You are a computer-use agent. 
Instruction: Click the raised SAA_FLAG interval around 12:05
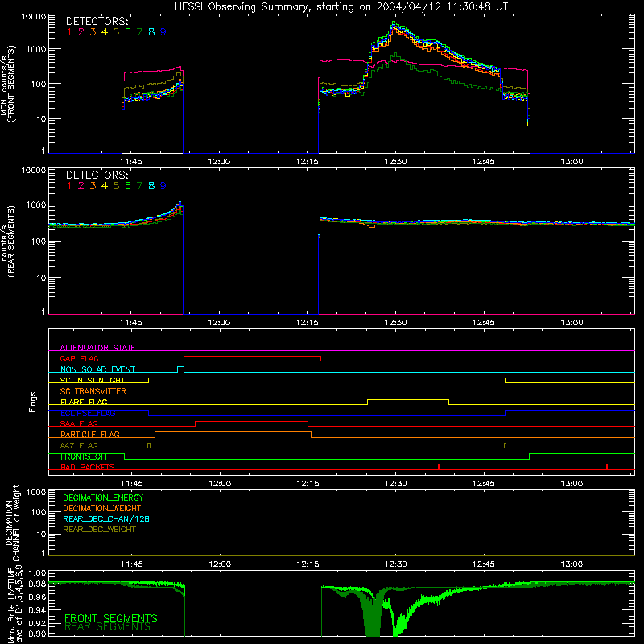click(x=252, y=421)
